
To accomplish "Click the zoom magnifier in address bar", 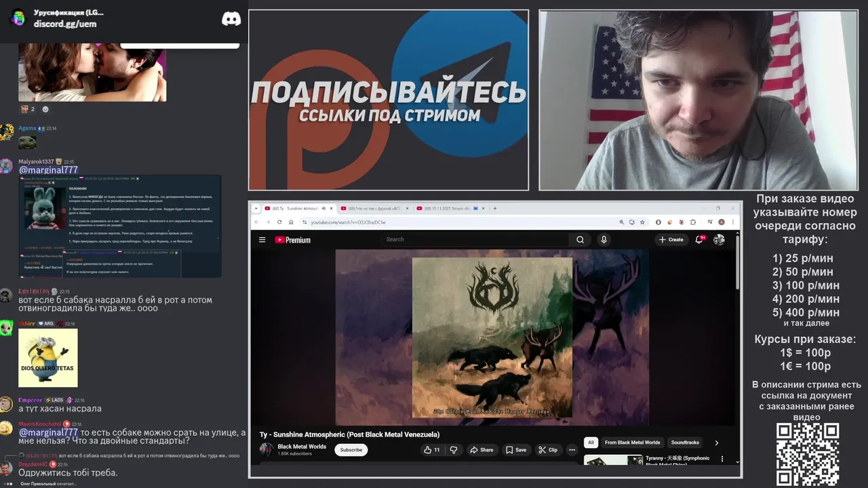I will (x=622, y=222).
